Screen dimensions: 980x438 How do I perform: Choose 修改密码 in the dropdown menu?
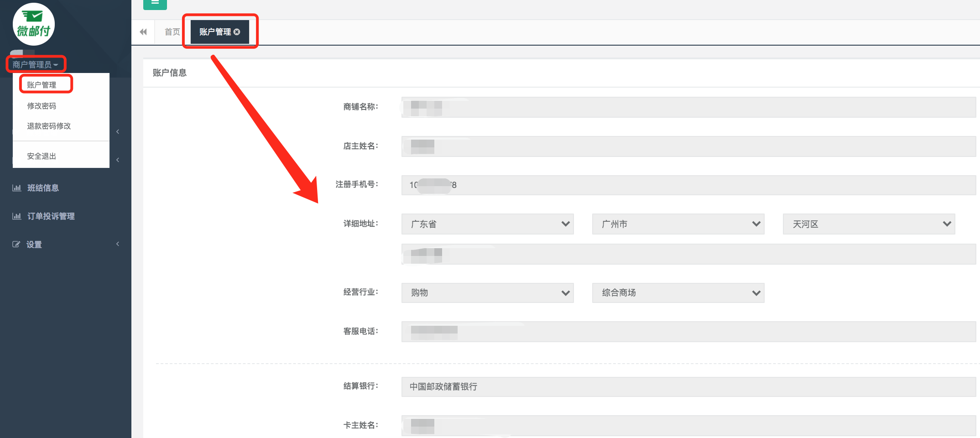(x=42, y=106)
